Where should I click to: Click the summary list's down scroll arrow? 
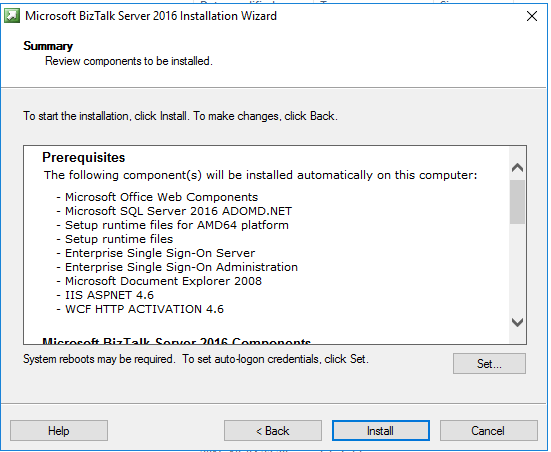pos(517,322)
